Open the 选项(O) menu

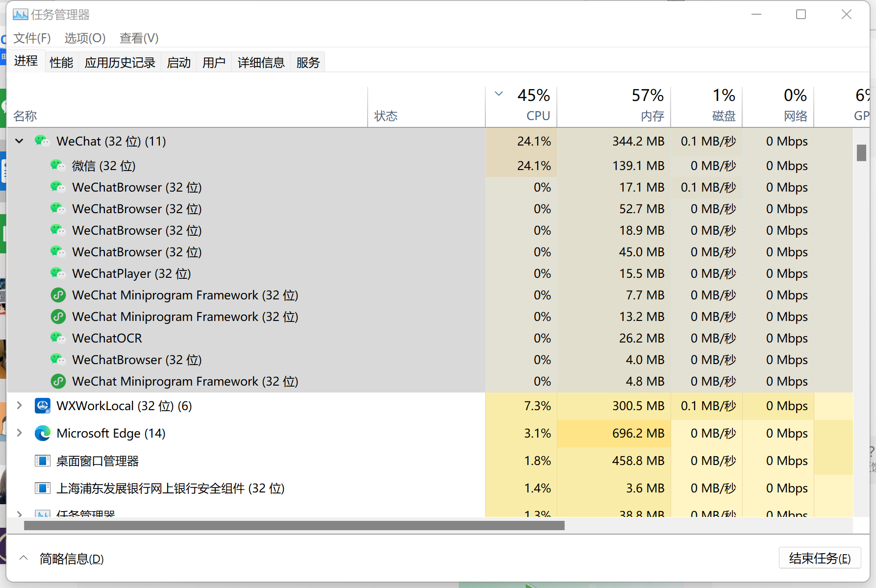click(85, 38)
